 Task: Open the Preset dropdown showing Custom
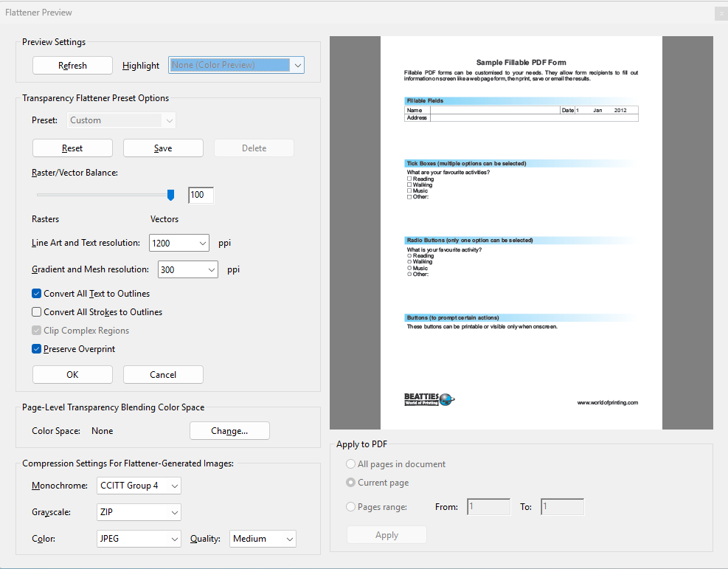pos(121,119)
